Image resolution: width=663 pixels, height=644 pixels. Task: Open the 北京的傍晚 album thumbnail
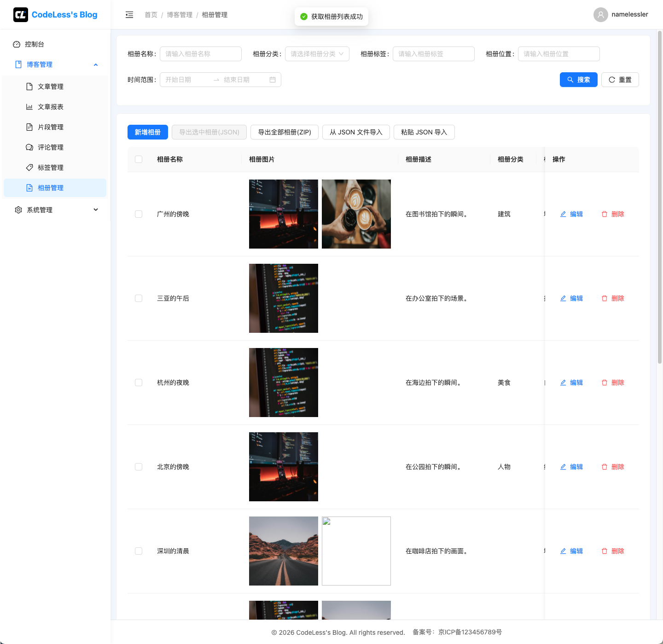coord(284,467)
